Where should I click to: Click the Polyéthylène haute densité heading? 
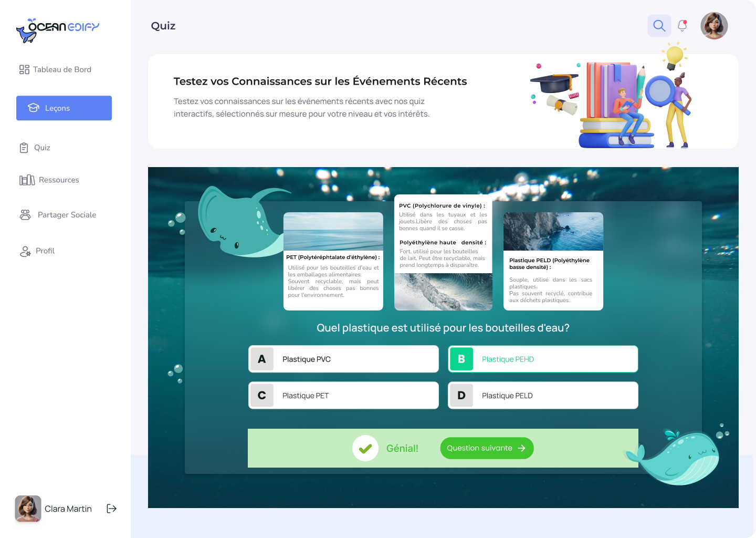tap(443, 243)
